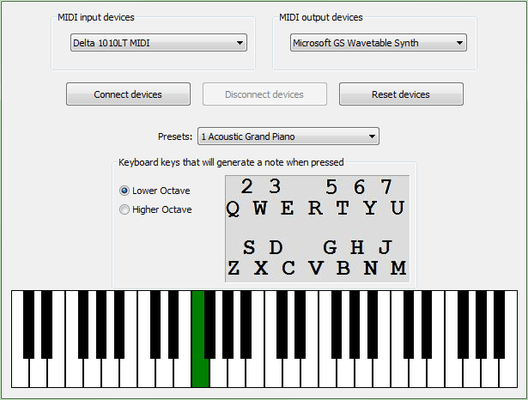Open the MIDI input devices dropdown
Screen dimensions: 528x400
click(x=159, y=43)
